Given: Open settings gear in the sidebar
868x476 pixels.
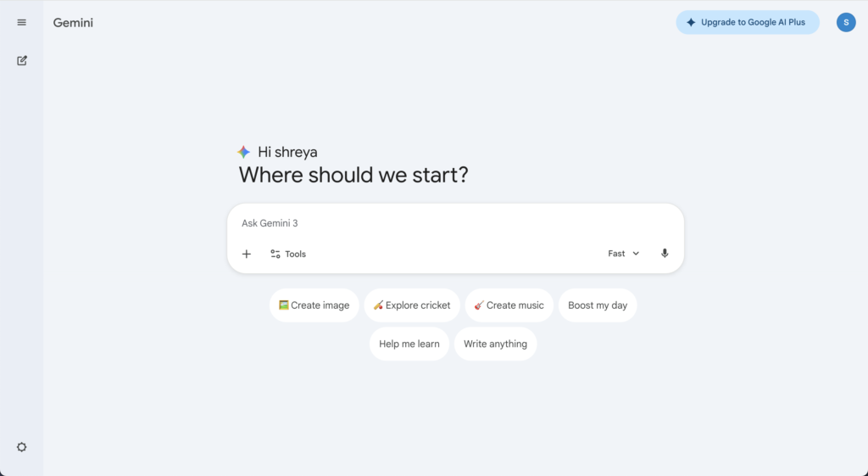Looking at the screenshot, I should point(22,447).
